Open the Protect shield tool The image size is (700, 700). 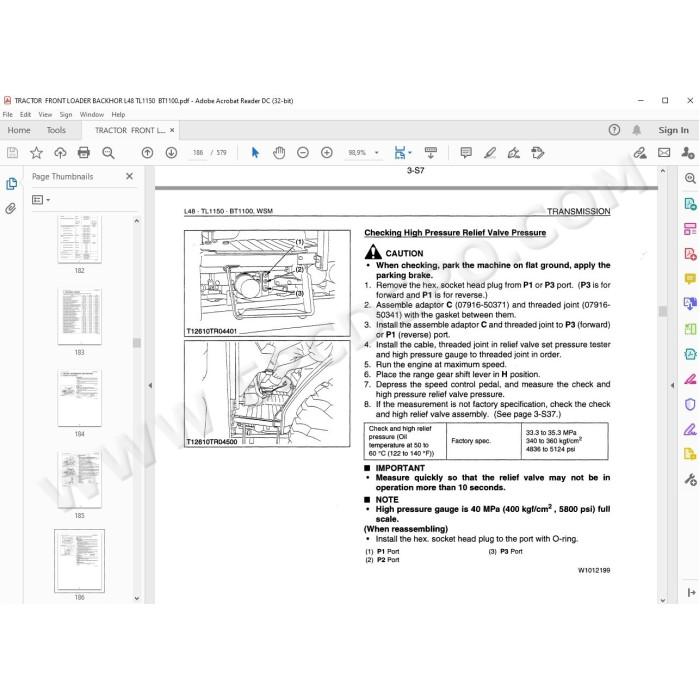pos(690,404)
